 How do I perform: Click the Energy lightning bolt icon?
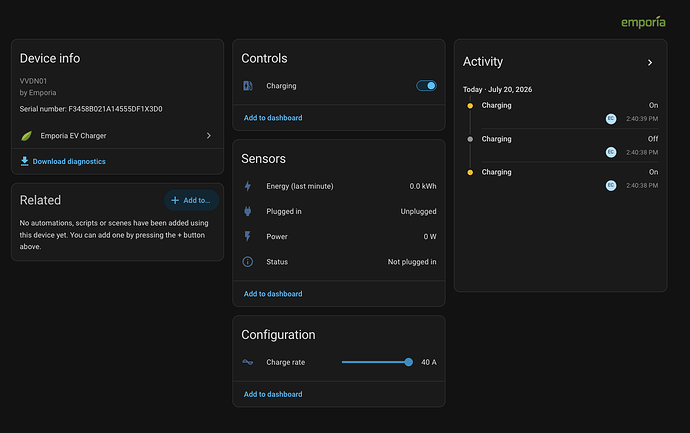(x=248, y=186)
